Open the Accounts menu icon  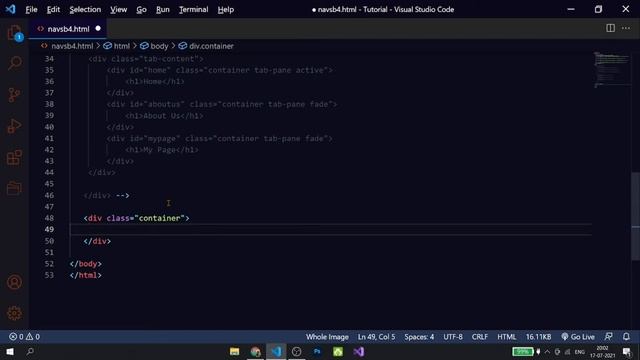coord(14,282)
